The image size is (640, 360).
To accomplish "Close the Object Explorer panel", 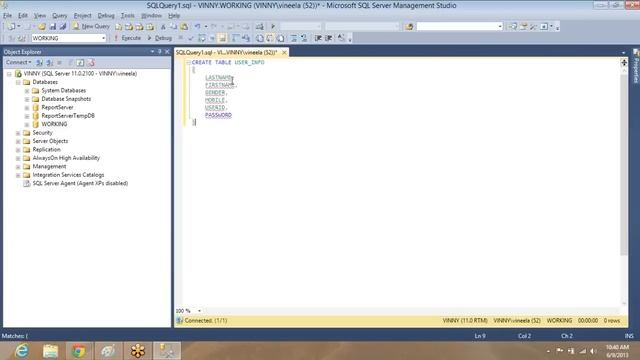I will pyautogui.click(x=167, y=52).
